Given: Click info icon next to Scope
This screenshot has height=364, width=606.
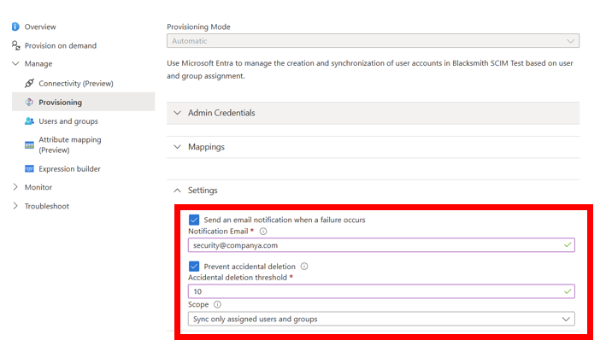Looking at the screenshot, I should tap(218, 304).
